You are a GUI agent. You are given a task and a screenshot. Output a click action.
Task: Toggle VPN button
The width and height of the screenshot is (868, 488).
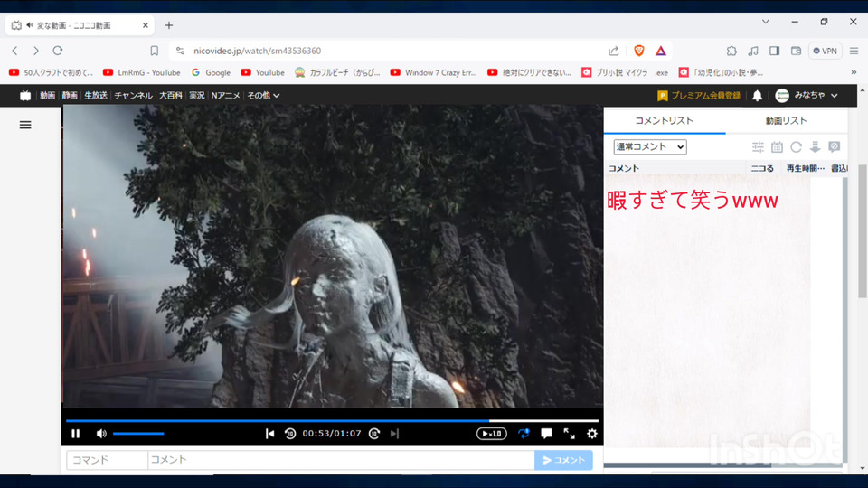pyautogui.click(x=825, y=51)
